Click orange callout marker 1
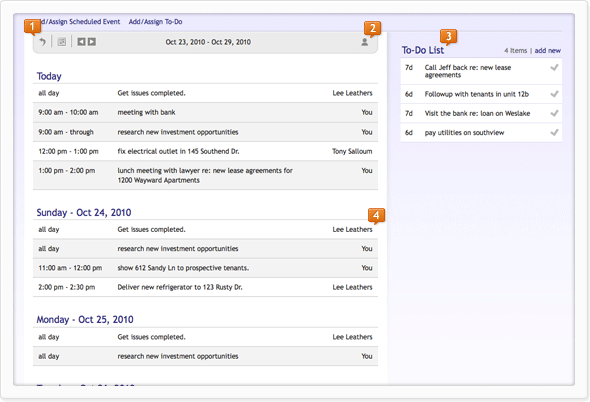 [x=32, y=26]
